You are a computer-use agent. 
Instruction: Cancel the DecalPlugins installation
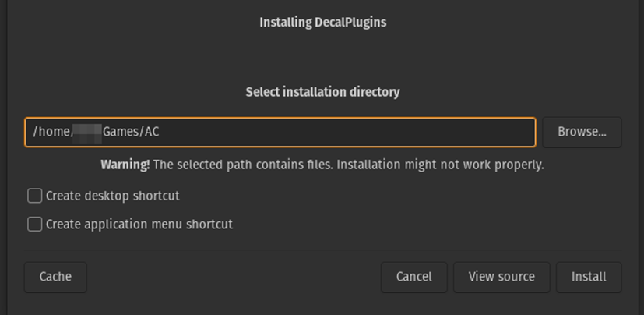413,277
